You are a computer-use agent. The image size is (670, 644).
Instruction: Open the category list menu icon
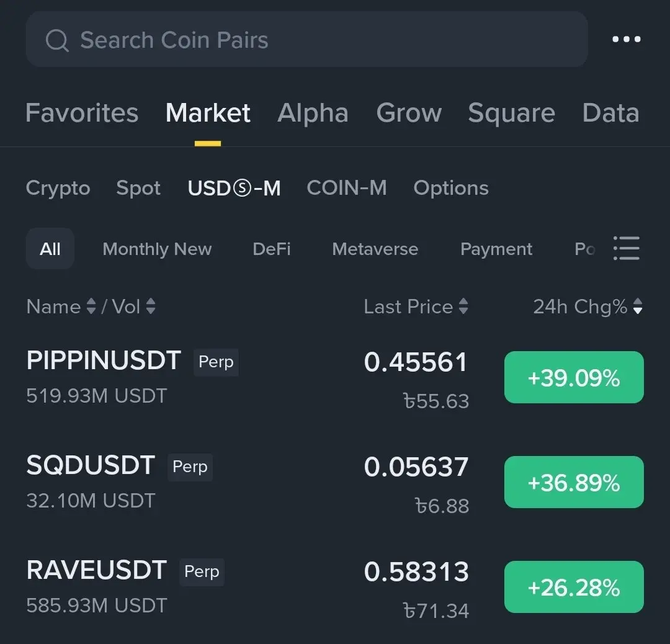[x=626, y=248]
